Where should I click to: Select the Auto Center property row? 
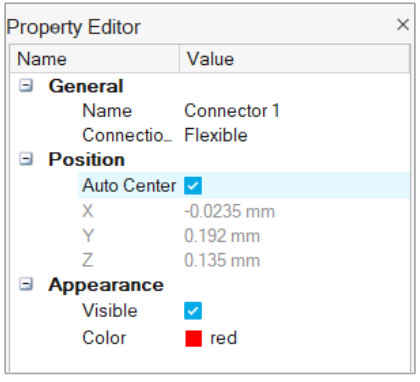tap(244, 185)
